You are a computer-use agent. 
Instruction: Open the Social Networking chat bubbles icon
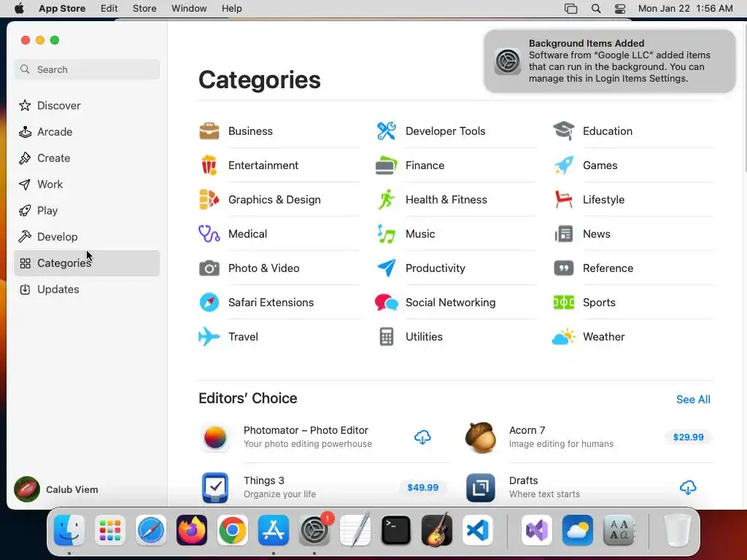[x=387, y=303]
